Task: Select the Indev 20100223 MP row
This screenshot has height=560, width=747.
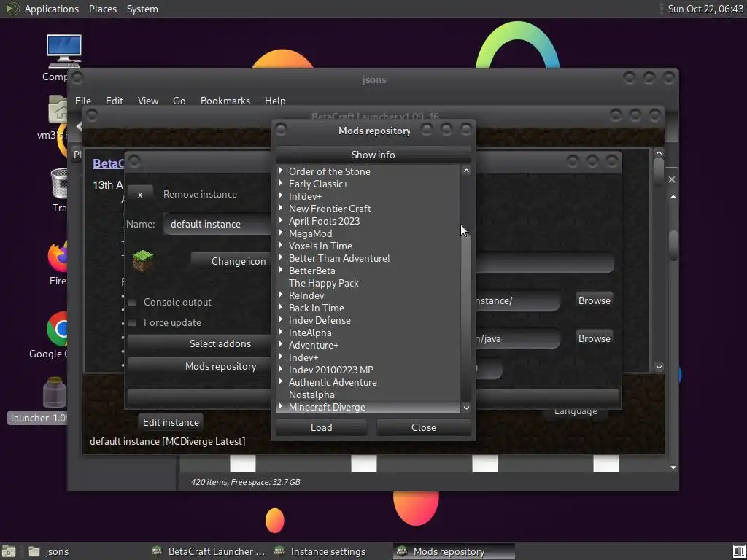Action: (x=368, y=370)
